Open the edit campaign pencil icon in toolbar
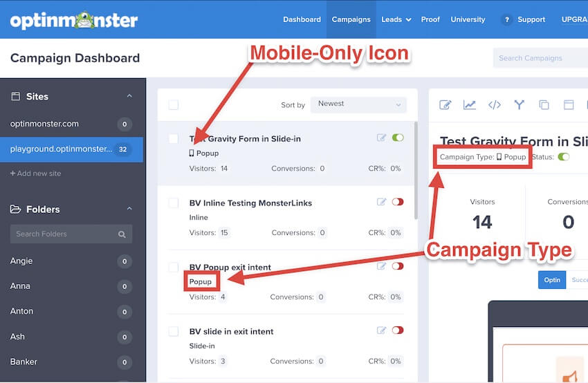The width and height of the screenshot is (588, 383). [445, 105]
